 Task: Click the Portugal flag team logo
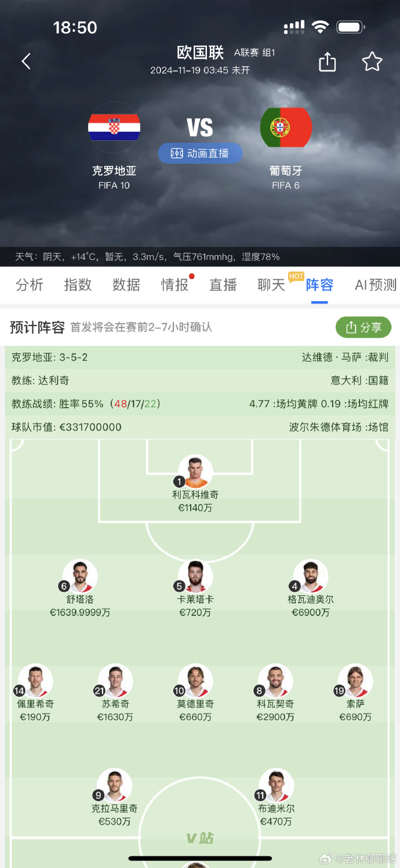pos(285,126)
